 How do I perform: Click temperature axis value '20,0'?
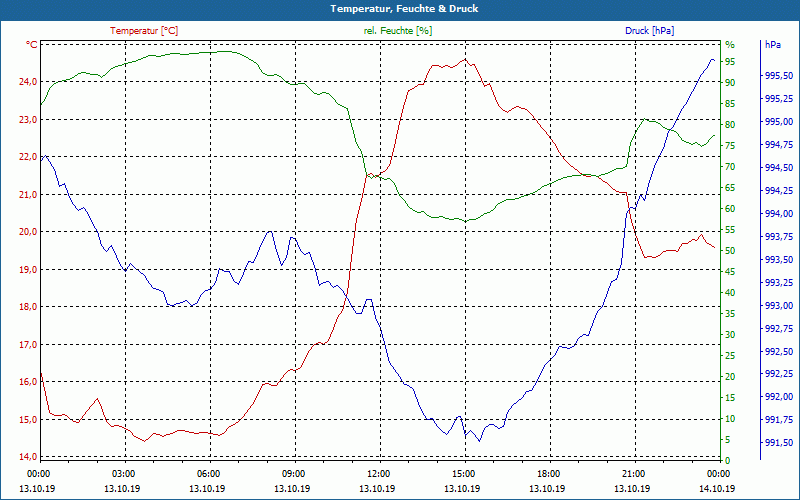pyautogui.click(x=29, y=232)
